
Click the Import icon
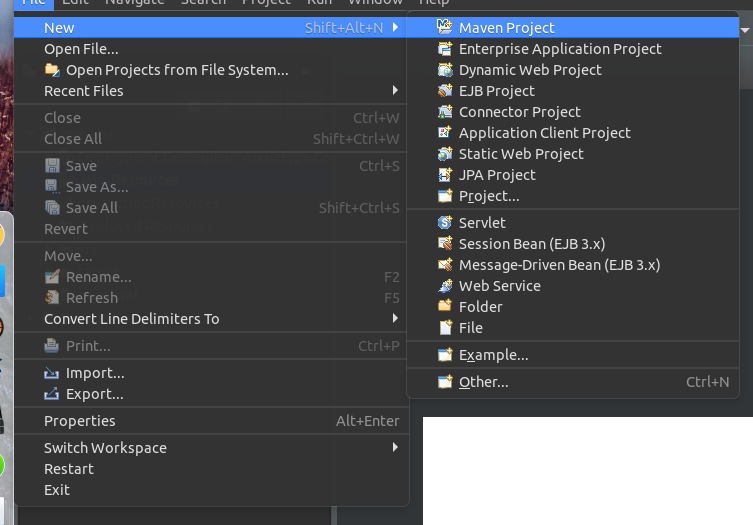tap(51, 373)
